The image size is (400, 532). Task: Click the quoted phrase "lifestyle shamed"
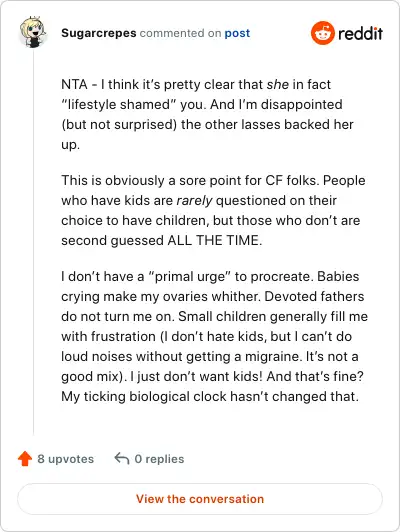(119, 104)
